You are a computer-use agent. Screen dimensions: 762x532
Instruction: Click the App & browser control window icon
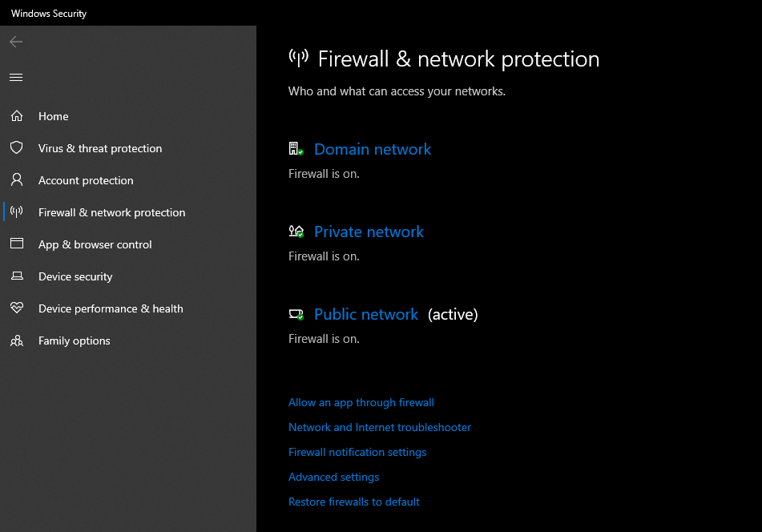coord(16,244)
